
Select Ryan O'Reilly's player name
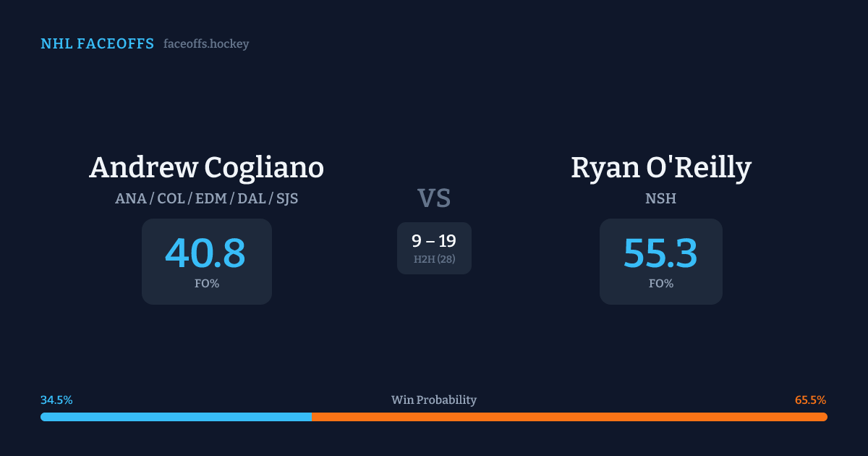[661, 167]
